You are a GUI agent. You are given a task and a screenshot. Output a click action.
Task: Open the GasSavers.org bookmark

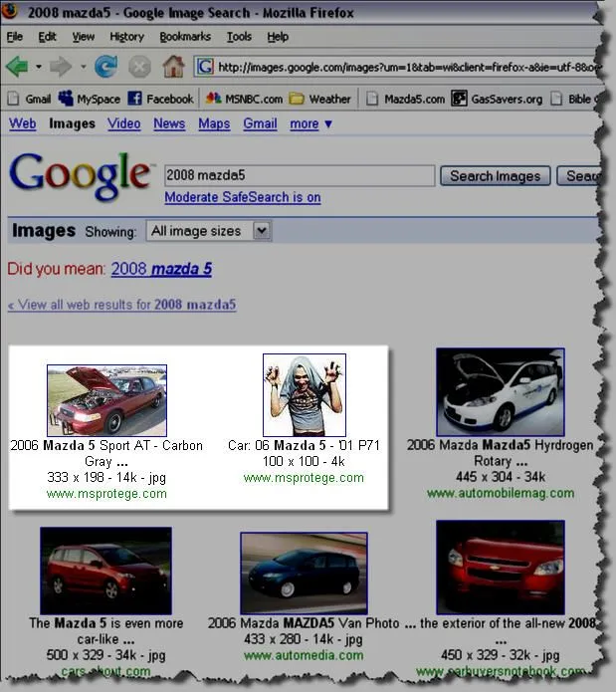tap(497, 99)
